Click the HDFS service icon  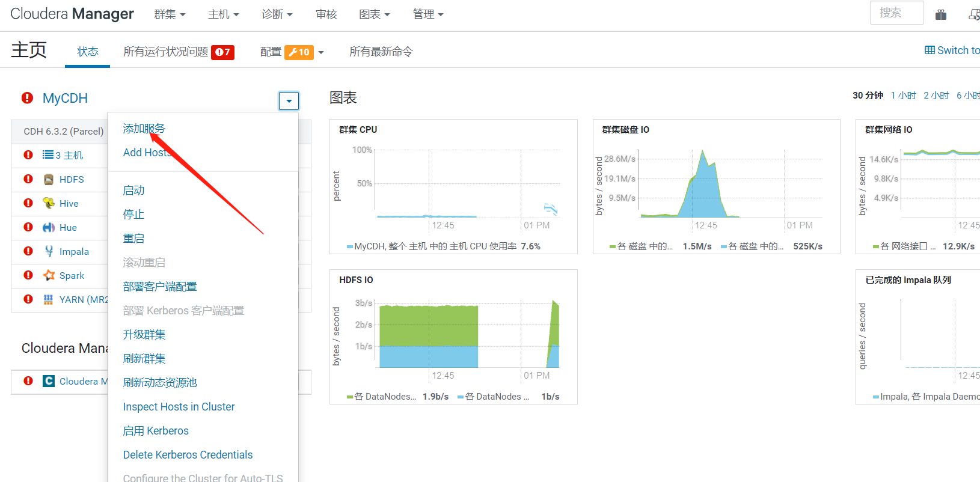pyautogui.click(x=49, y=179)
